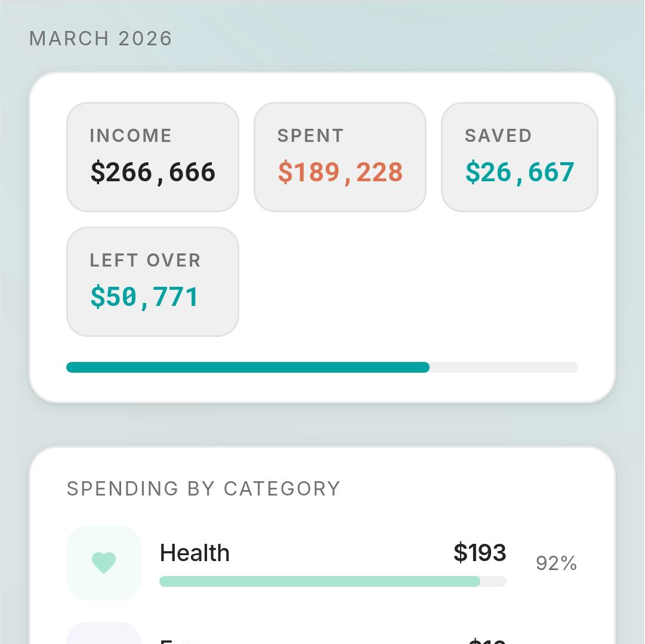Click the Spending by Category heading

203,489
